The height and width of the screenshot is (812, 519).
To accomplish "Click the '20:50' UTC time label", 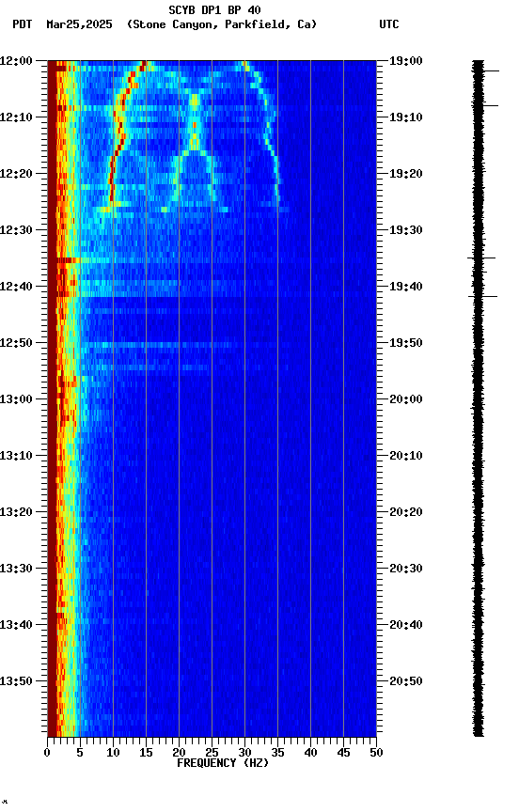I will tap(406, 682).
